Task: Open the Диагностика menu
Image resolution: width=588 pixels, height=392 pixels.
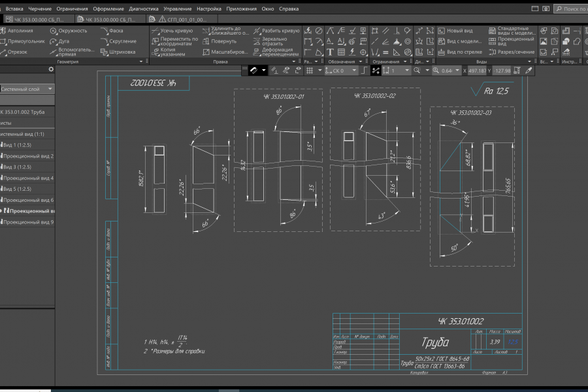Action: (144, 8)
